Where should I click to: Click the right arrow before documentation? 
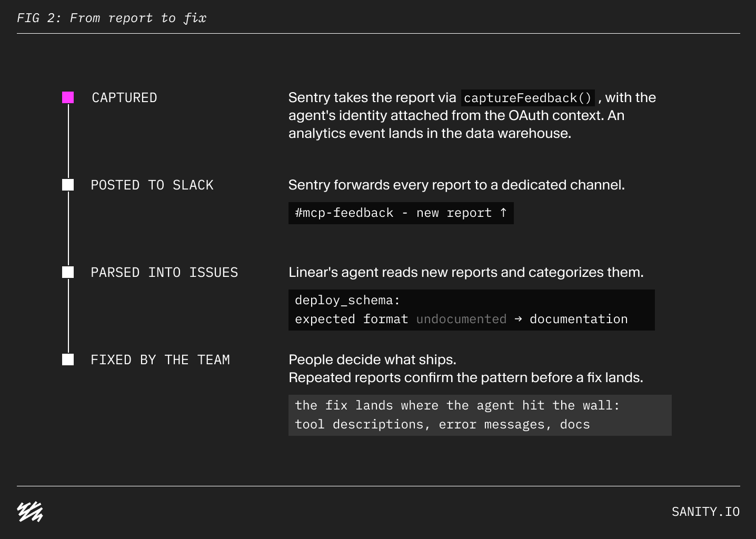point(518,319)
